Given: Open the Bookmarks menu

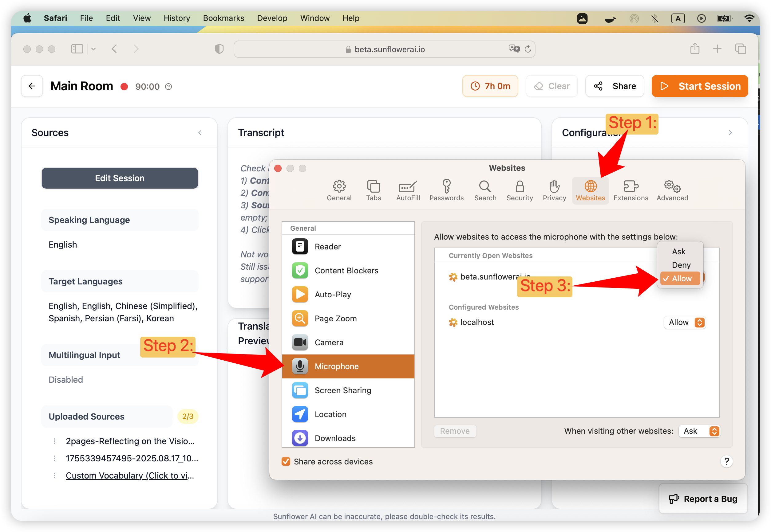Looking at the screenshot, I should tap(223, 18).
